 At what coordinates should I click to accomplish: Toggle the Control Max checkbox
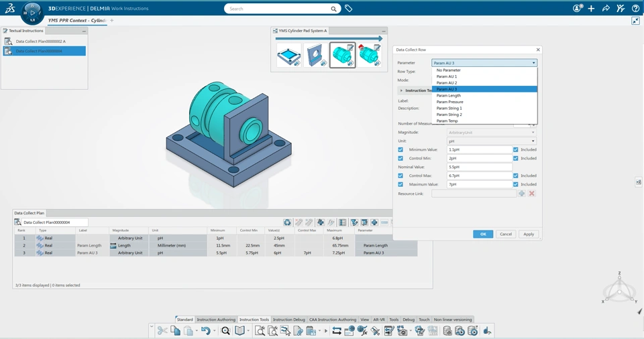(400, 176)
